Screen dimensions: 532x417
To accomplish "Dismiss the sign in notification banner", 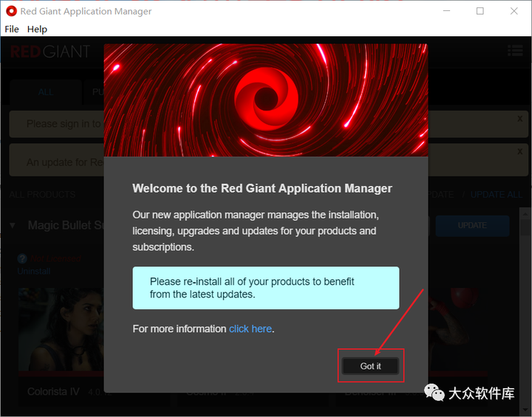I will point(519,119).
